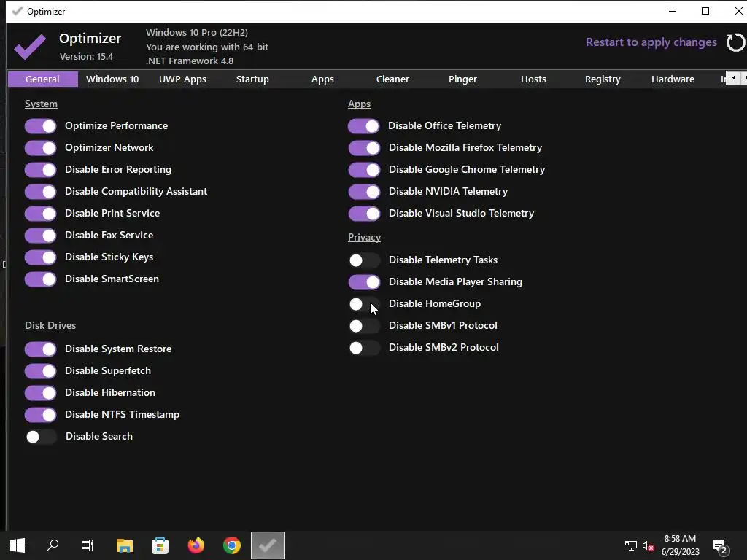
Task: Enable Disable Search switch
Action: coord(41,437)
